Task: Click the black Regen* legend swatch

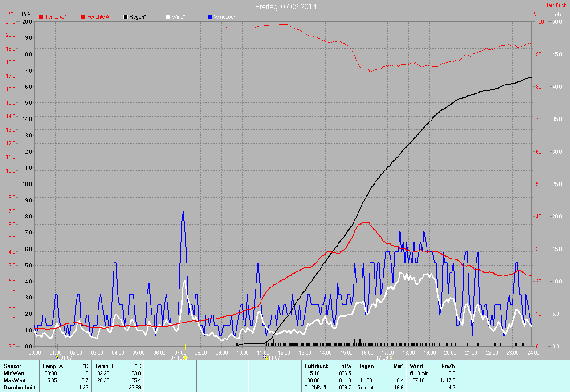Action: pyautogui.click(x=126, y=17)
